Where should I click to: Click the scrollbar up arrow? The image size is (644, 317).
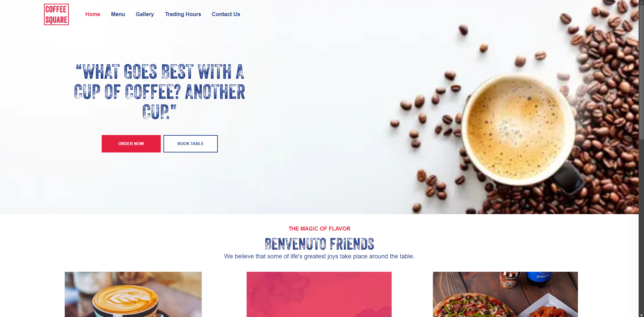641,2
